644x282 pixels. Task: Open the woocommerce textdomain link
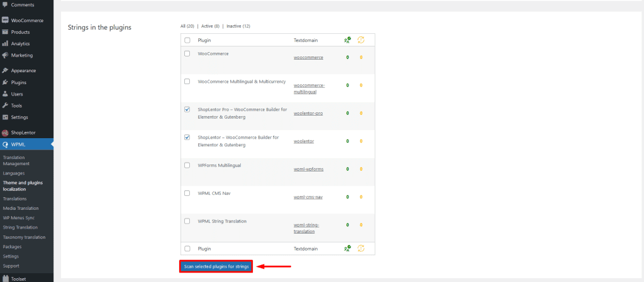coord(308,57)
